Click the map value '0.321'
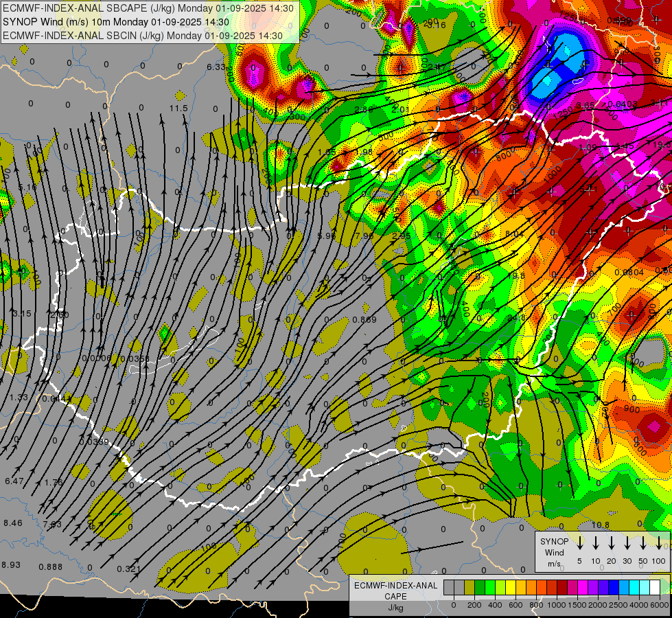The width and height of the screenshot is (672, 618). pyautogui.click(x=128, y=569)
